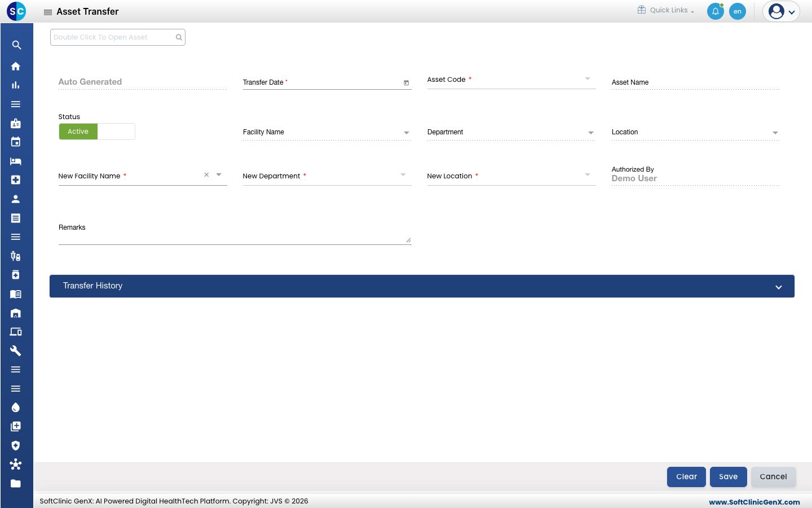Click the Auto Generated ID field

(143, 82)
